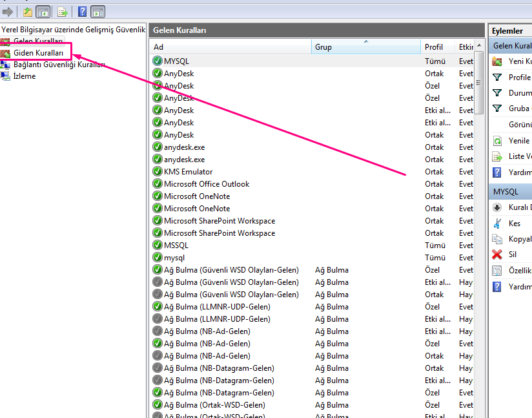This screenshot has height=418, width=532.
Task: Click the Yeni Kural icon in the Eylemler pane
Action: [x=497, y=61]
